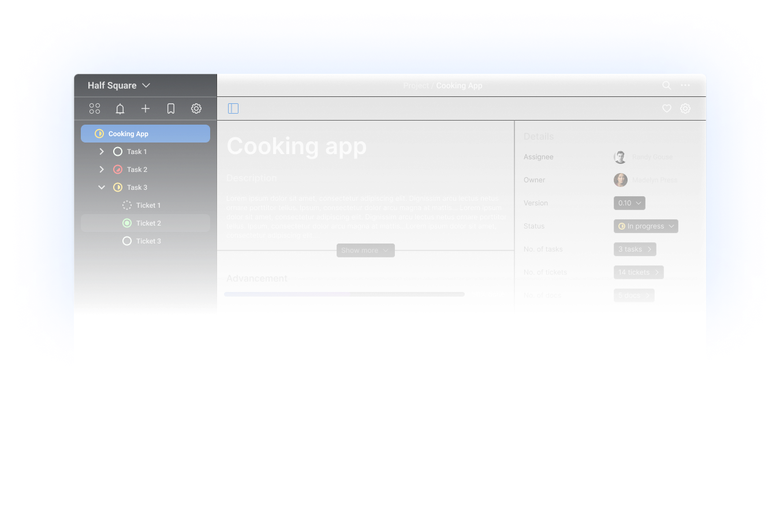This screenshot has width=780, height=532.
Task: Open notifications bell icon
Action: coord(120,108)
